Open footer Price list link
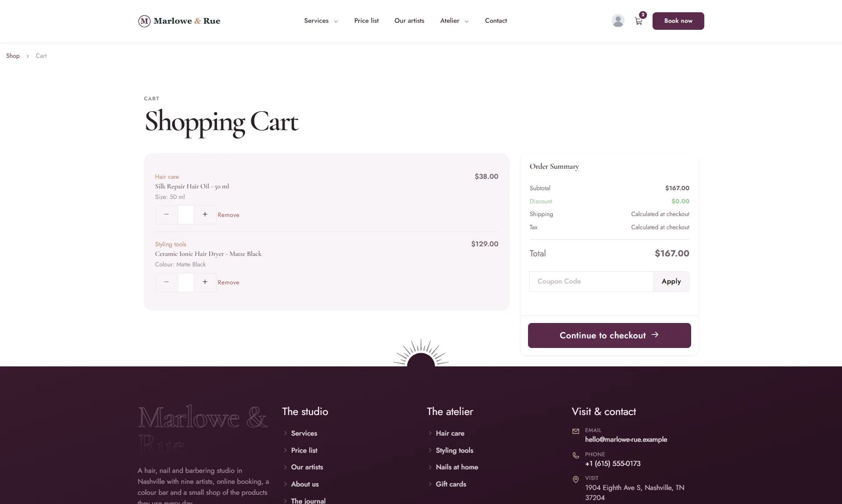The height and width of the screenshot is (504, 842). point(304,451)
